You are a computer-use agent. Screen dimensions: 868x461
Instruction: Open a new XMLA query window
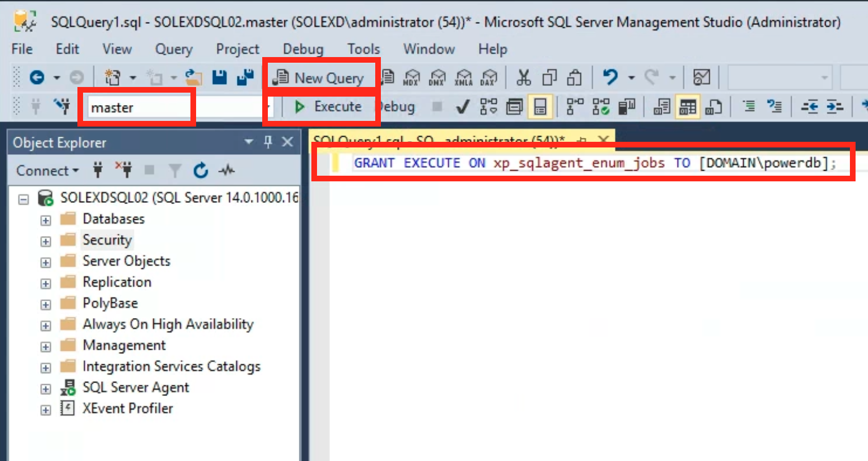click(465, 77)
